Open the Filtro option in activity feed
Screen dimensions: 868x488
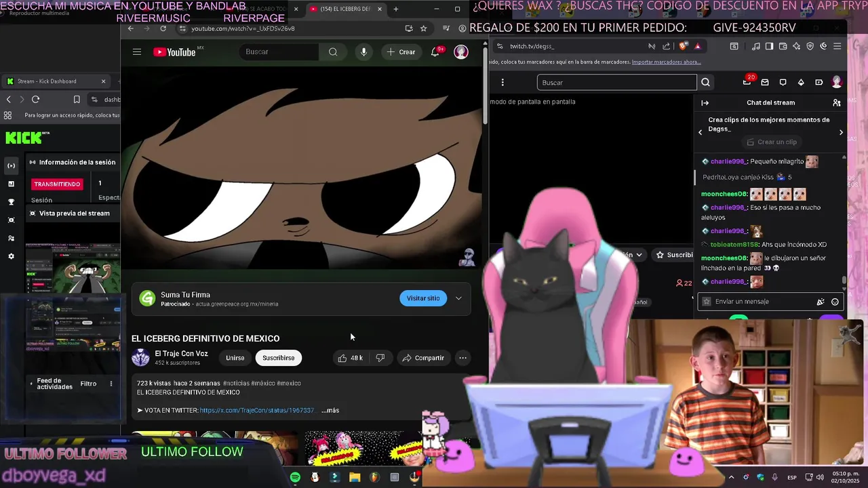[x=88, y=384]
